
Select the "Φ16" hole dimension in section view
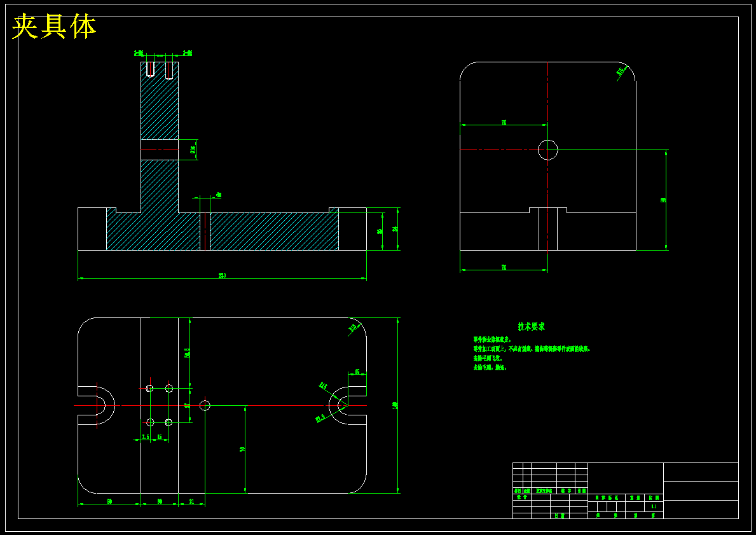193,150
